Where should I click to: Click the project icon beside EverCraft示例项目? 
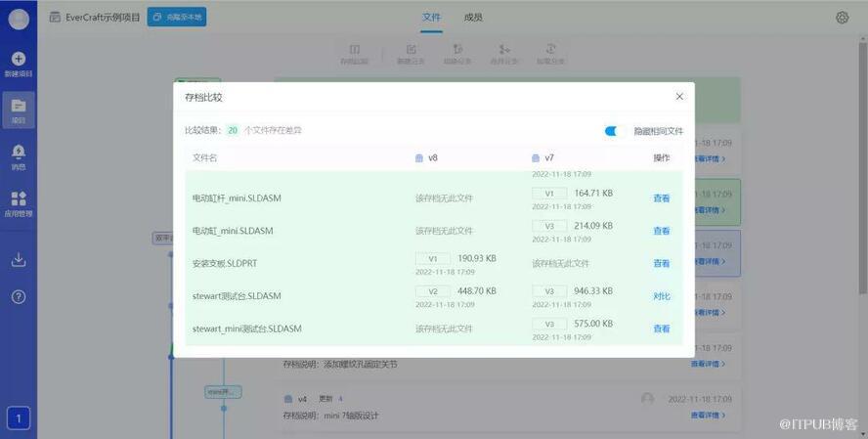tap(55, 18)
